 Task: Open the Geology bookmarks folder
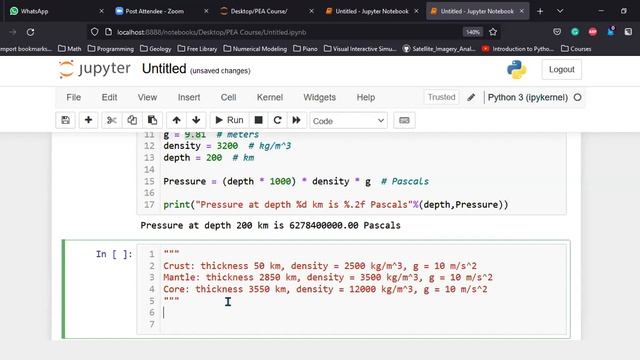pos(156,49)
